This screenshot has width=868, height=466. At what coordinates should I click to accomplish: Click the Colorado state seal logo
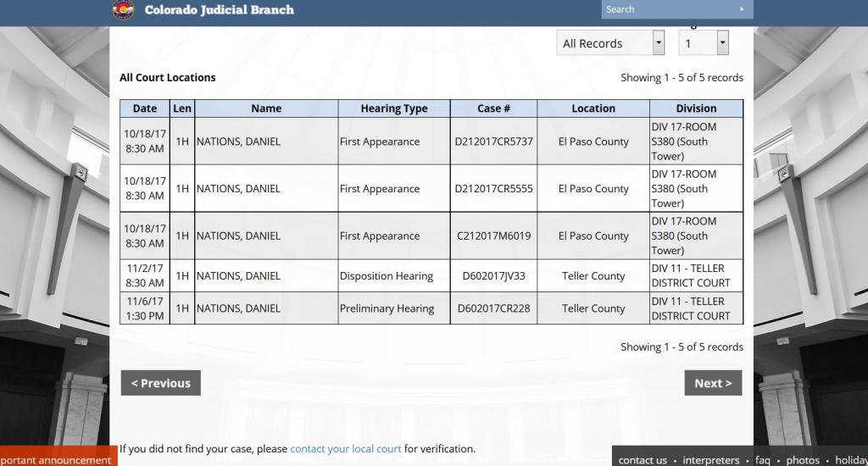(123, 9)
